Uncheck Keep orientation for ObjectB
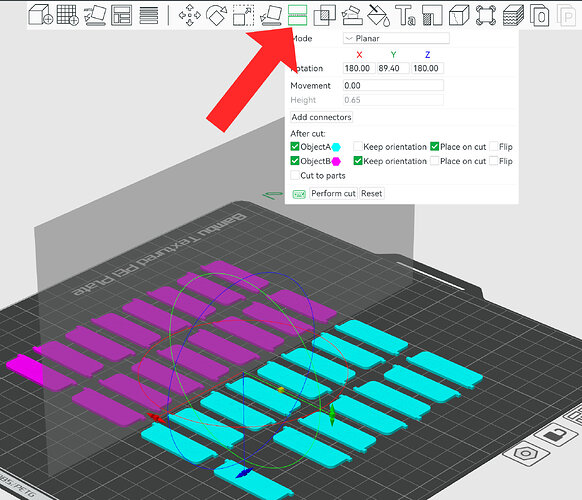This screenshot has height=500, width=582. [358, 161]
